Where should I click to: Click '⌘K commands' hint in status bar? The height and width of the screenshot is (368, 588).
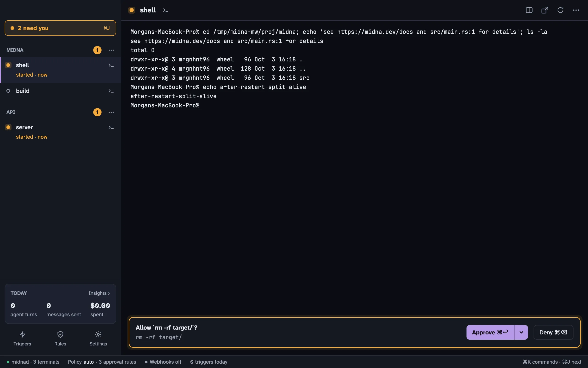coord(540,362)
